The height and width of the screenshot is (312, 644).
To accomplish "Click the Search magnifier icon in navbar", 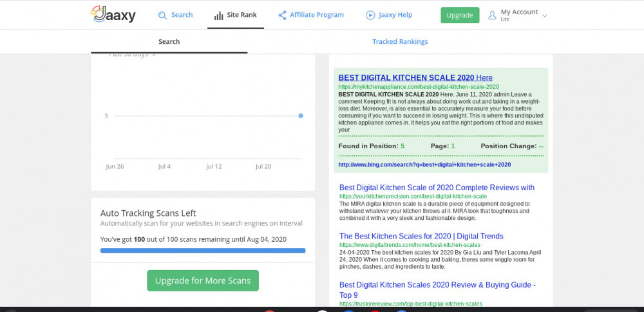I will click(163, 15).
